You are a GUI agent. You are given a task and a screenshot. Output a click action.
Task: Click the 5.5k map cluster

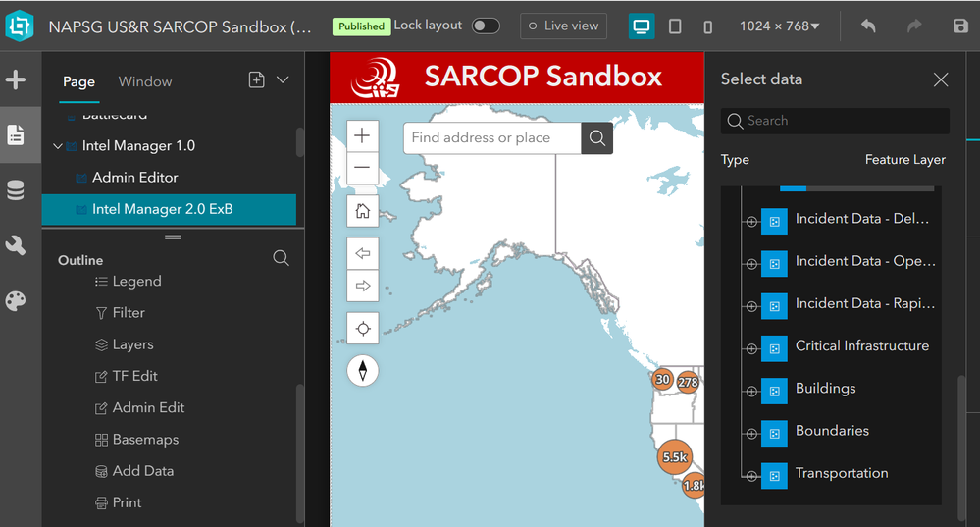coord(675,457)
